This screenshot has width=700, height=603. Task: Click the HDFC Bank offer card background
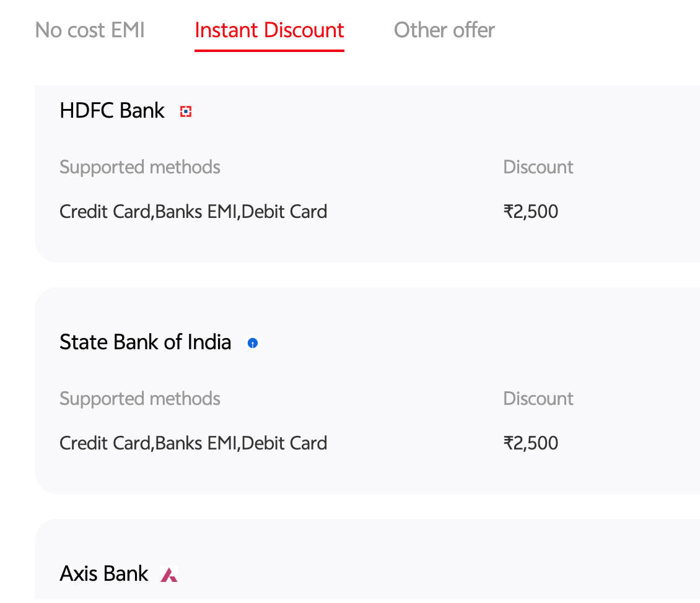[367, 173]
